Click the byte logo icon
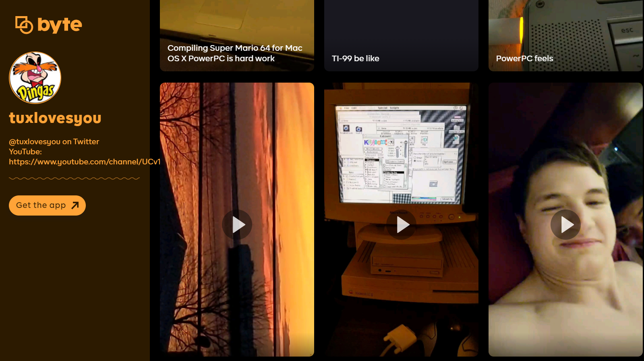Screen dimensions: 644x361 click(24, 25)
